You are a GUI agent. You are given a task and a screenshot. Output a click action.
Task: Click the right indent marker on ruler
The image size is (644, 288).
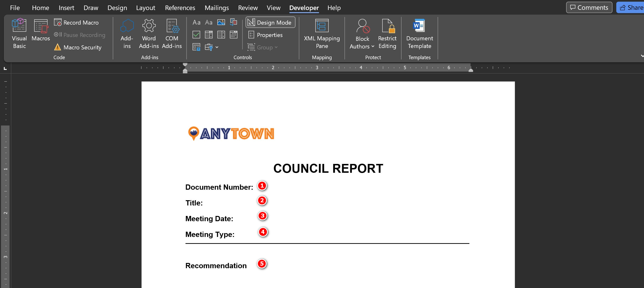coord(471,70)
